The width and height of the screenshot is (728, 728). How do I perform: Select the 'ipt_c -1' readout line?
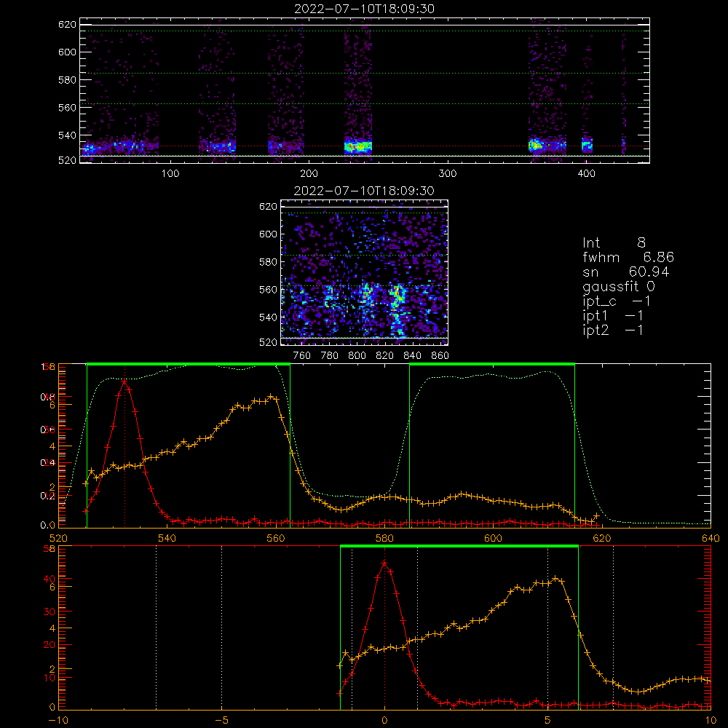[x=617, y=301]
